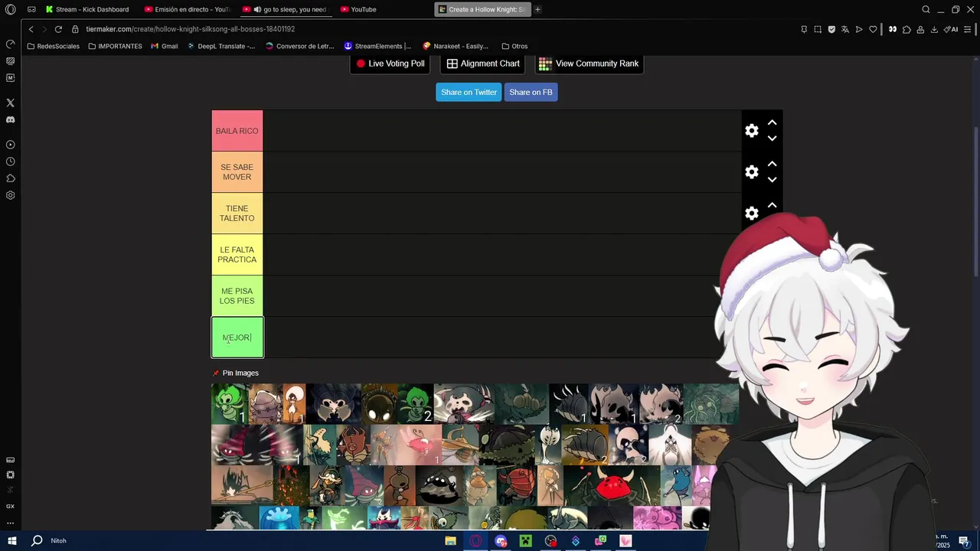Select the green ghost boss thumbnail numbered 1
This screenshot has width=980, height=551.
click(229, 404)
